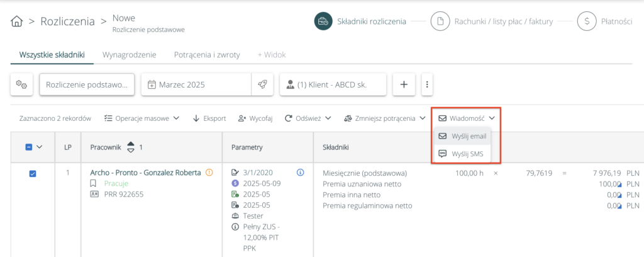Click the Płatności dollar step icon
The height and width of the screenshot is (257, 644).
(586, 21)
